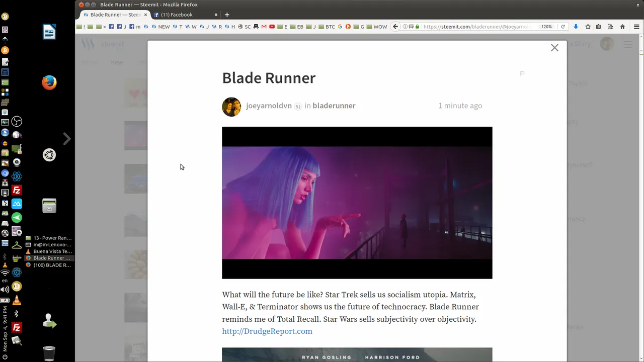Screen dimensions: 644x362
Task: Switch to the (11) Facebook tab
Action: [185, 15]
